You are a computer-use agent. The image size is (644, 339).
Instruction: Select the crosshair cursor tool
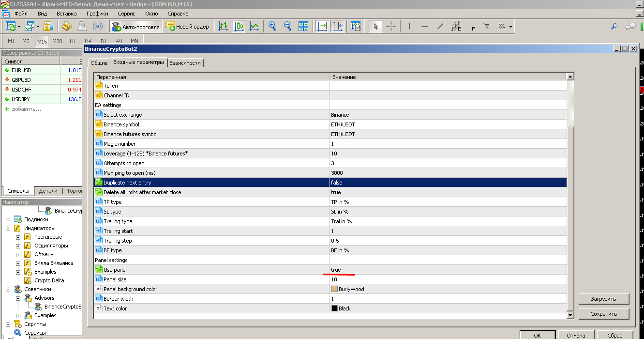point(391,27)
